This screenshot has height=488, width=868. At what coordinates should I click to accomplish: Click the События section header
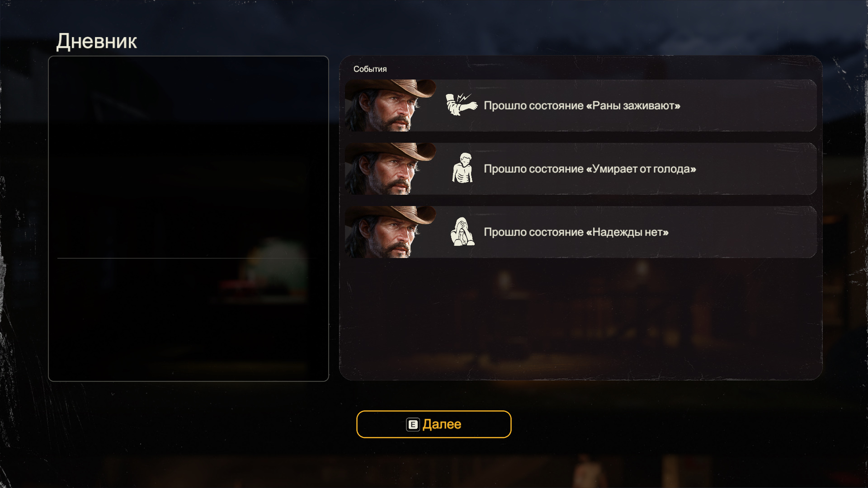[370, 69]
